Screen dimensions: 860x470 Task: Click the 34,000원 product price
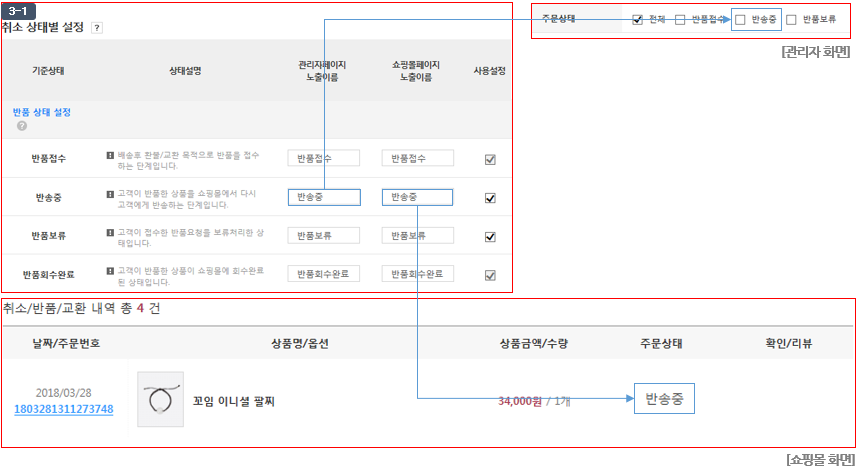click(520, 401)
